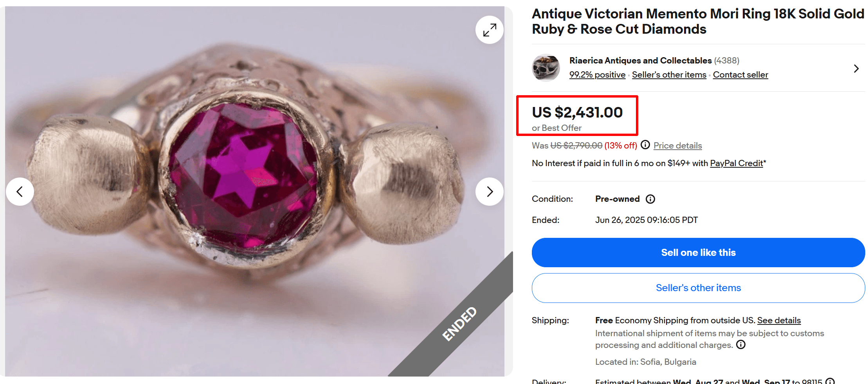
Task: Open the price details info tooltip
Action: [x=645, y=145]
